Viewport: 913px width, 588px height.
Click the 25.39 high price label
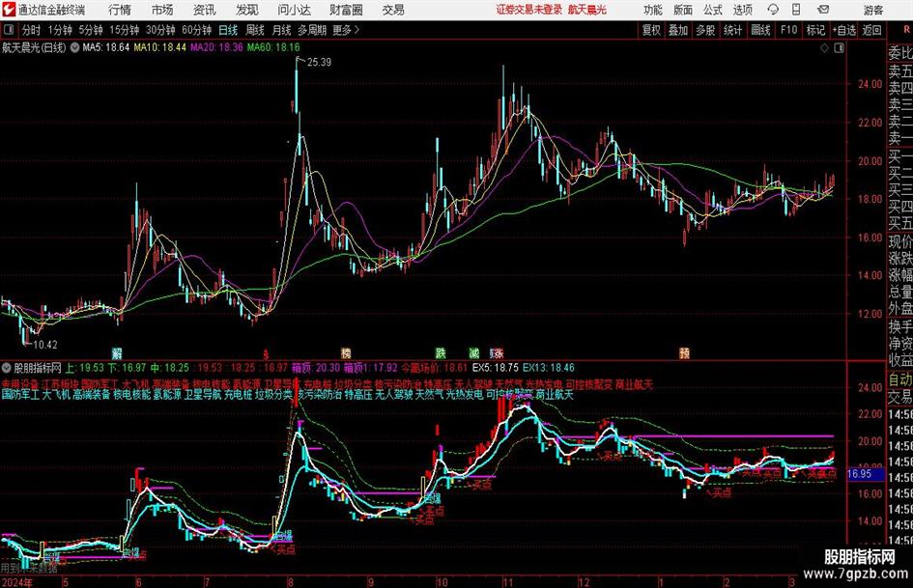pyautogui.click(x=319, y=63)
